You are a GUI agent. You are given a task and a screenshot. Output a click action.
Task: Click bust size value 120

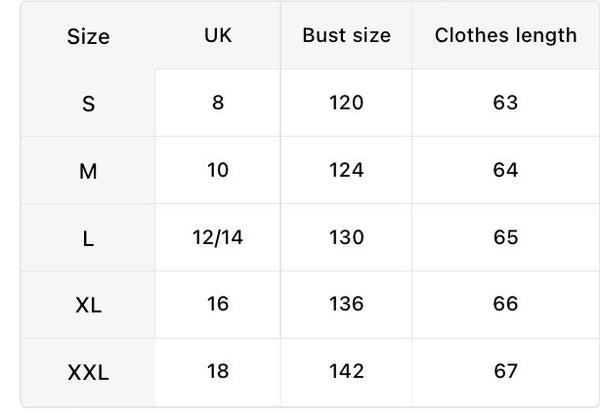[x=346, y=102]
